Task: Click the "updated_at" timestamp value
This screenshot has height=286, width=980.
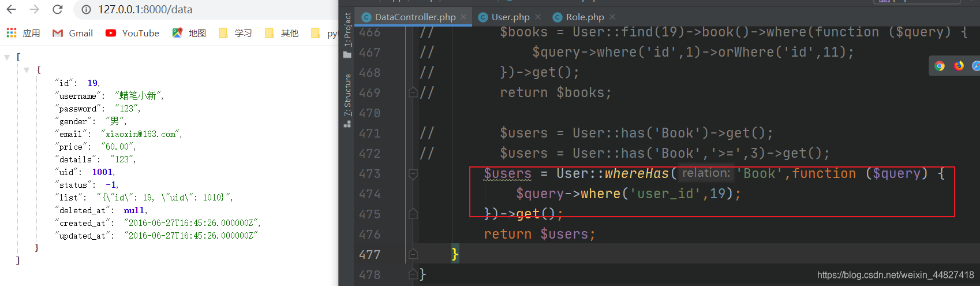Action: point(191,236)
